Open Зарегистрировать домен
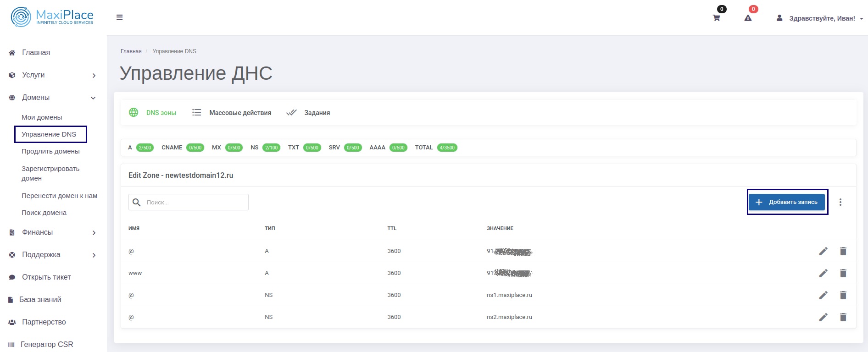The width and height of the screenshot is (868, 352). pyautogui.click(x=50, y=173)
